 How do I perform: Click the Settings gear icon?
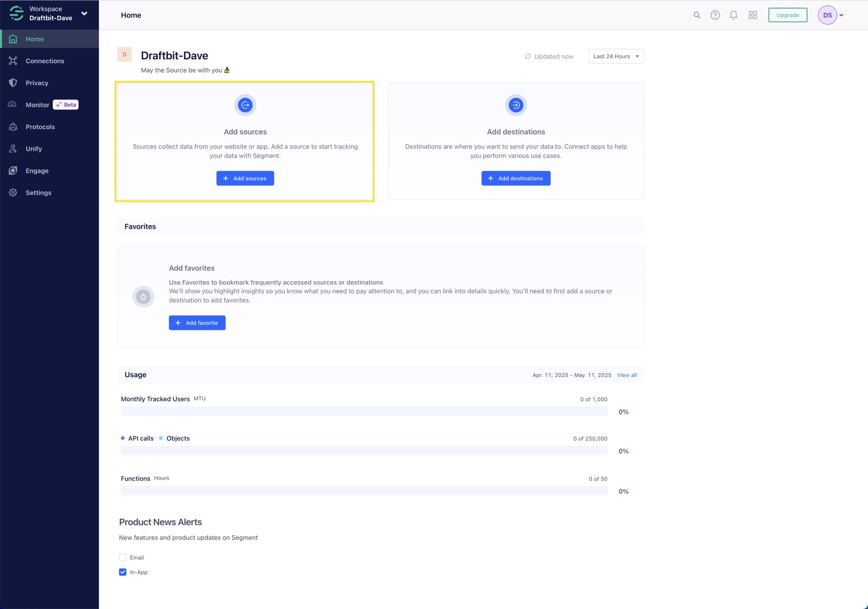click(13, 193)
